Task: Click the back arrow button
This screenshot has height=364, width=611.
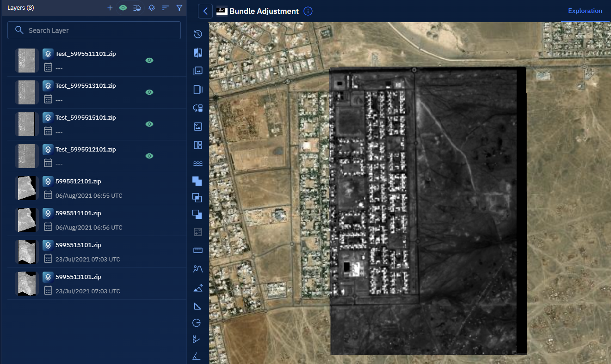Action: point(205,11)
